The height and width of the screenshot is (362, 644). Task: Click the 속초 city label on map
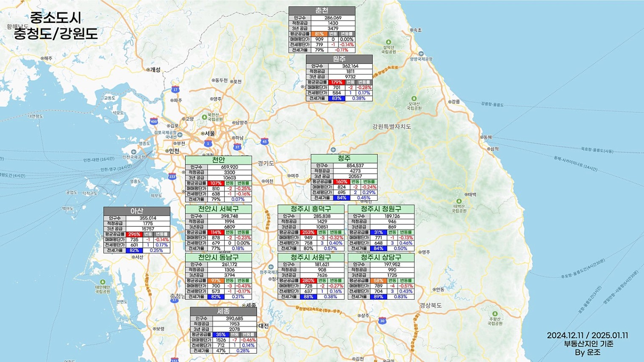(418, 30)
